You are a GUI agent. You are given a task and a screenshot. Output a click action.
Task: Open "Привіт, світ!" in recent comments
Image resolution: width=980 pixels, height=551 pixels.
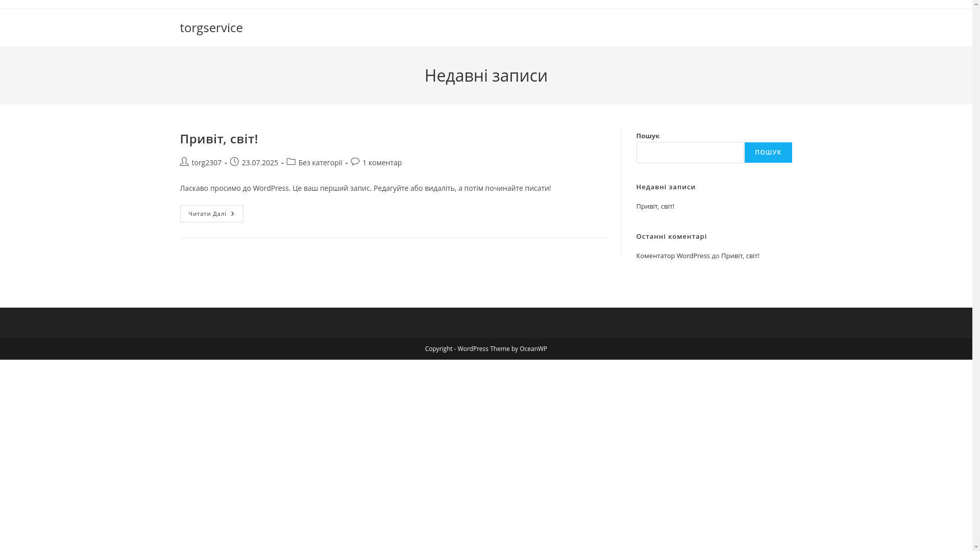click(x=740, y=256)
